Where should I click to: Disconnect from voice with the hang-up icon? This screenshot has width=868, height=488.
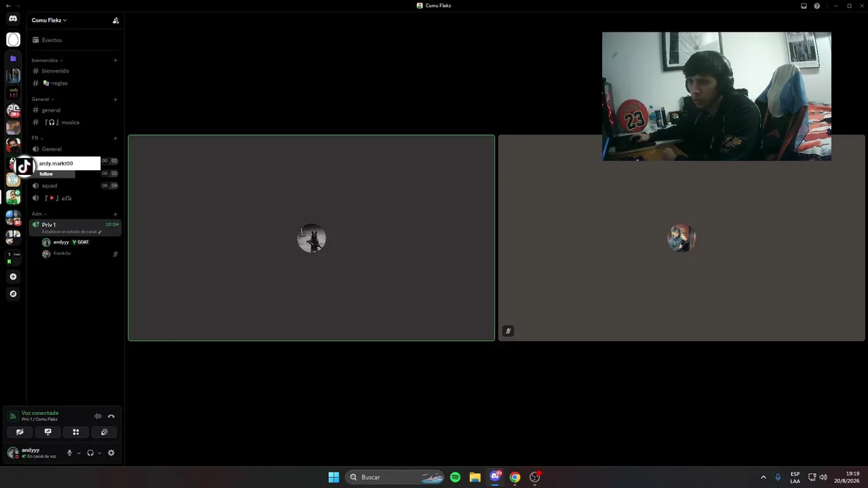tap(111, 416)
